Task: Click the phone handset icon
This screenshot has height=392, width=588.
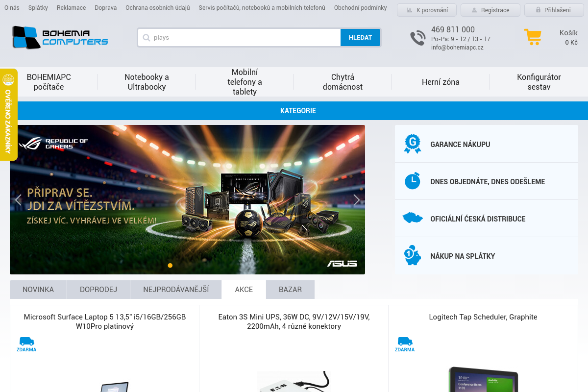Action: coord(417,38)
